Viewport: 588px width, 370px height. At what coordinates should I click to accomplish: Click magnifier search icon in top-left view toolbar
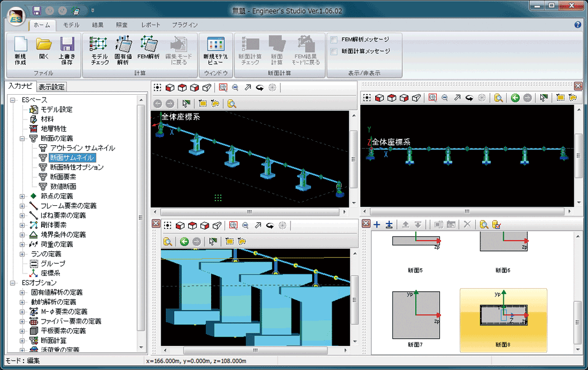point(232,104)
